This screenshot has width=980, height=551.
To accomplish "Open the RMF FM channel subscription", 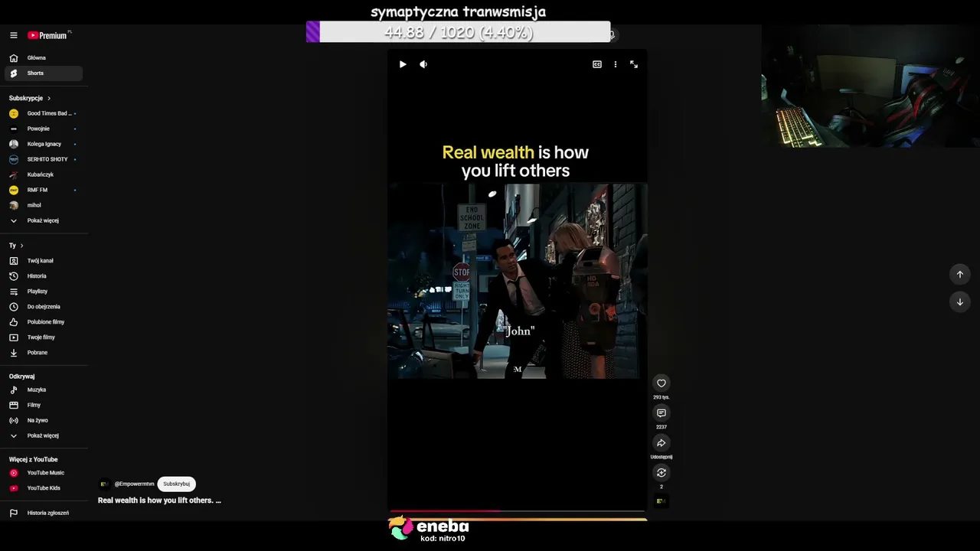I will pos(44,190).
